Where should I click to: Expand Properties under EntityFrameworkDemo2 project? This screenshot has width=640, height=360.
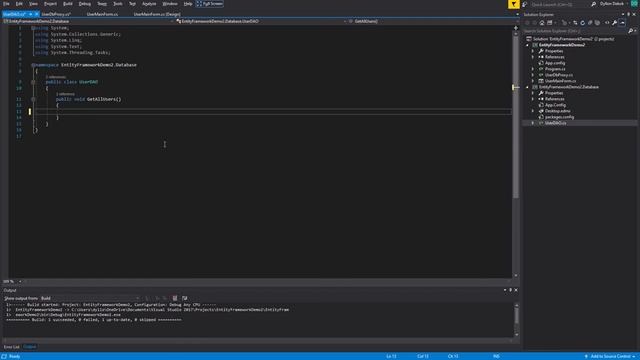point(533,51)
